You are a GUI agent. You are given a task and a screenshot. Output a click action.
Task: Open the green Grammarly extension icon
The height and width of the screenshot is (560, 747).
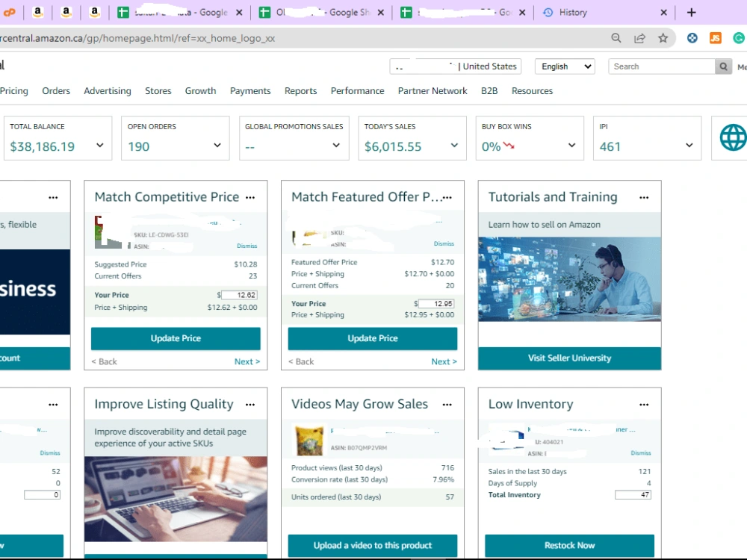click(x=739, y=38)
